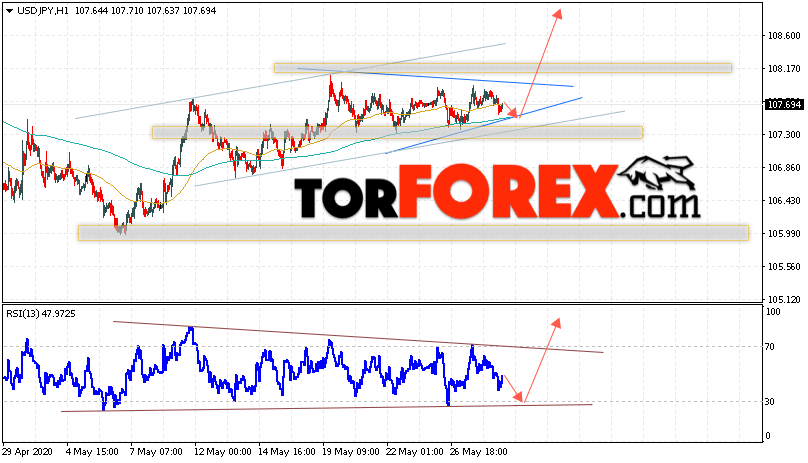Select the 14 May 16:00 time label
This screenshot has width=808, height=463.
(x=287, y=452)
